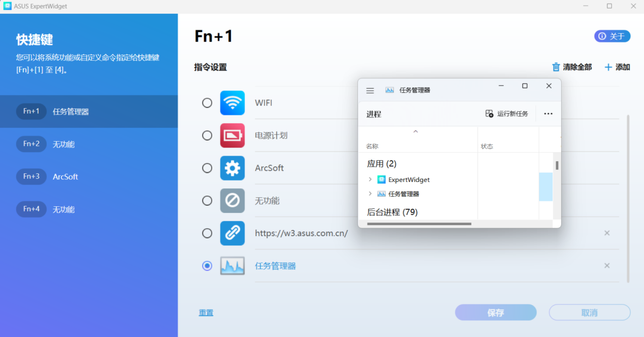Click the ArcSoft gear icon
This screenshot has width=644, height=337.
(x=232, y=168)
